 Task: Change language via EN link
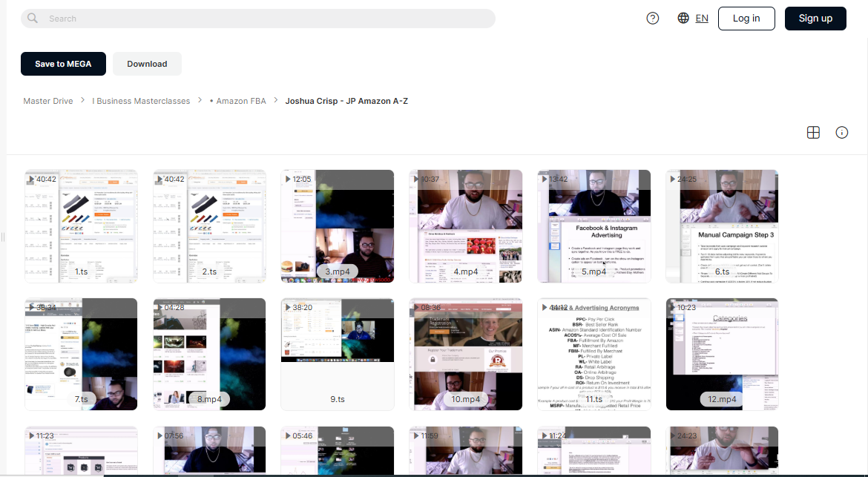tap(701, 19)
